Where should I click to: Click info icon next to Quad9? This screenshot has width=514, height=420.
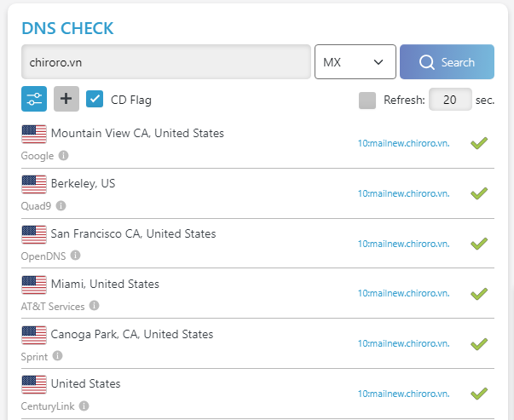[x=61, y=205]
